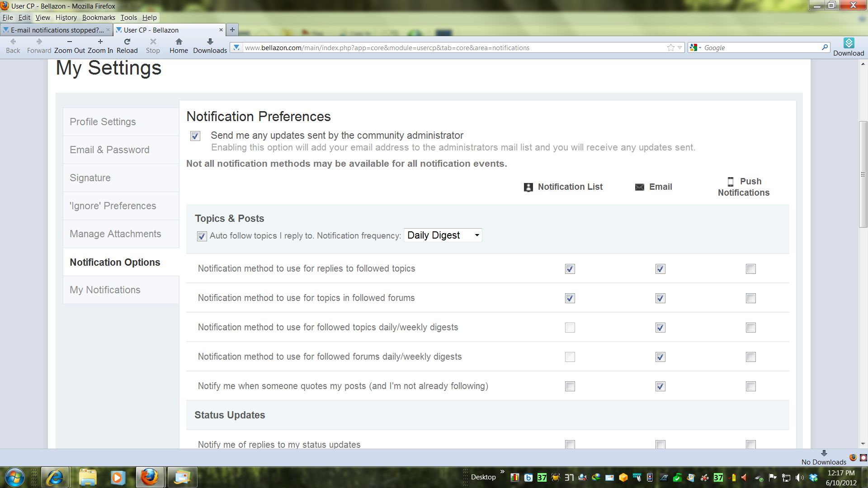Viewport: 868px width, 488px height.
Task: Switch to E-mail notifications stopped tab
Action: point(57,30)
